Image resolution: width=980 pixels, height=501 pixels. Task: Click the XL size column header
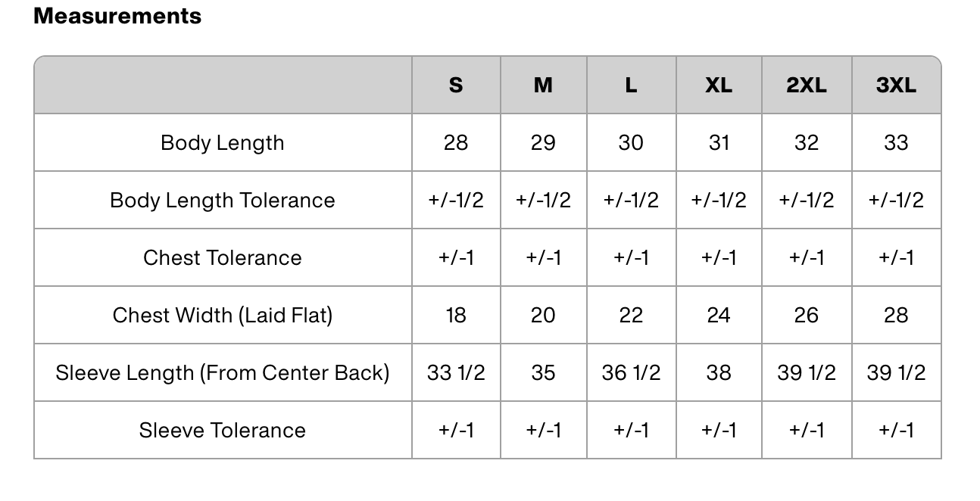719,85
